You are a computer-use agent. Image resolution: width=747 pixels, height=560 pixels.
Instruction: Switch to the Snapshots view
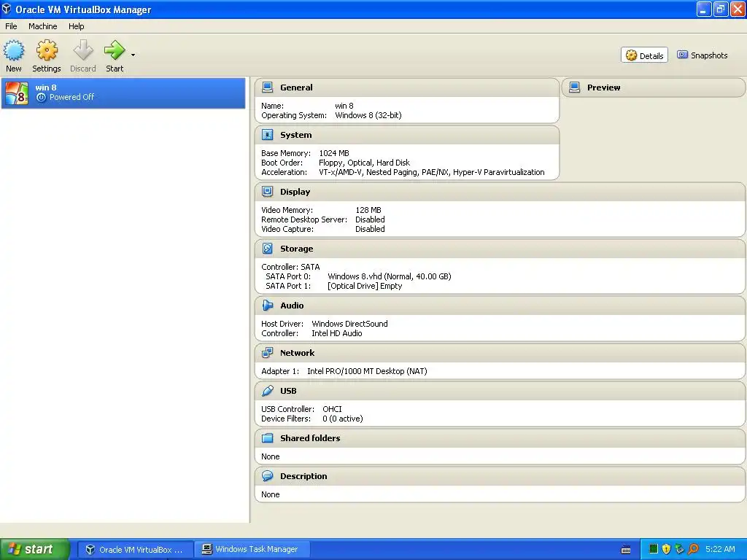[x=703, y=55]
